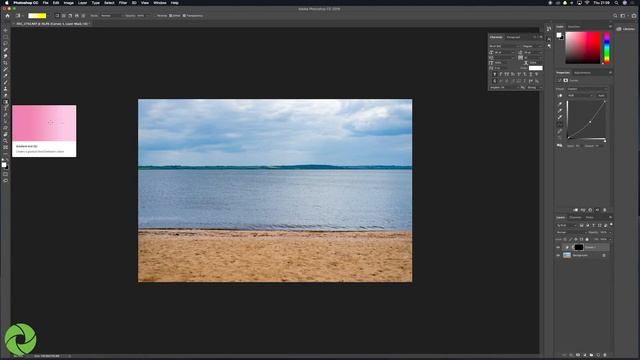The width and height of the screenshot is (640, 360).
Task: Switch to the Paragraph tab
Action: (x=513, y=37)
